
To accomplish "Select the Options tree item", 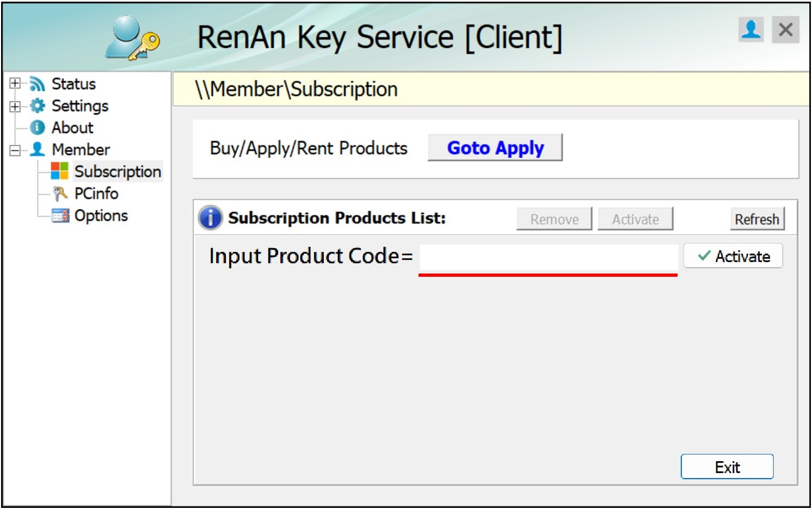I will click(x=101, y=215).
